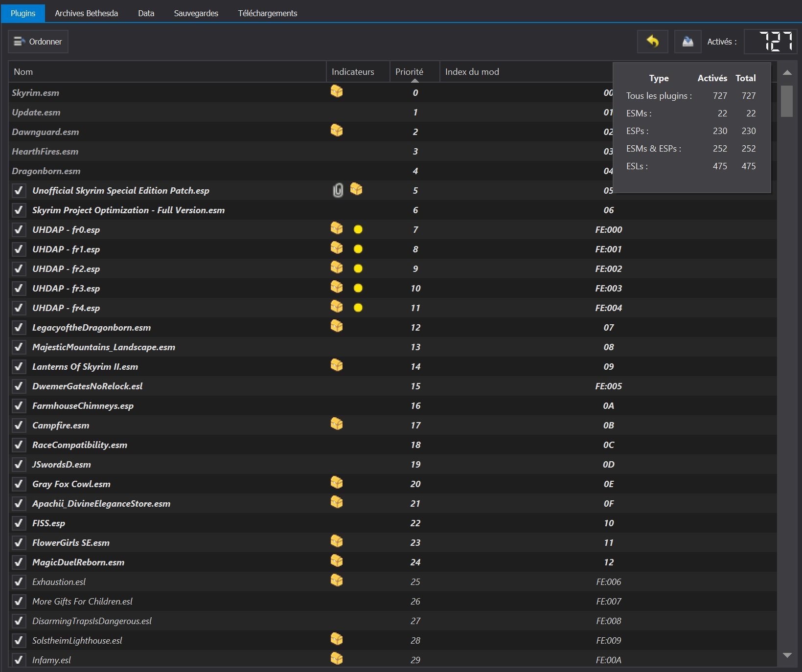The width and height of the screenshot is (802, 672).
Task: Open the Data tab
Action: tap(146, 13)
